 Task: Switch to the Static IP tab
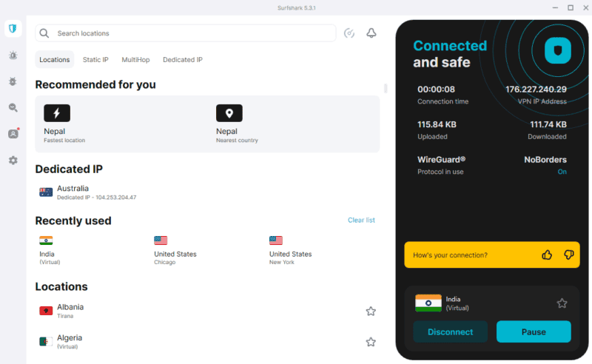pos(95,60)
